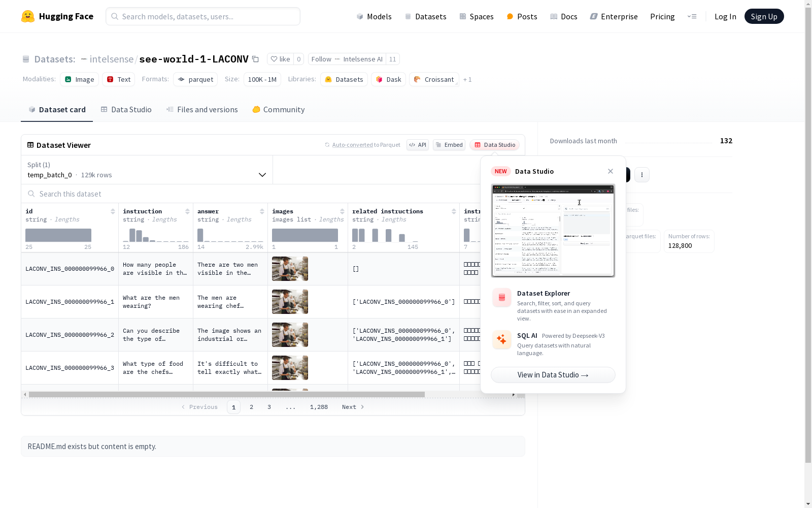
Task: Click the SQL AI sparkle icon
Action: click(502, 340)
